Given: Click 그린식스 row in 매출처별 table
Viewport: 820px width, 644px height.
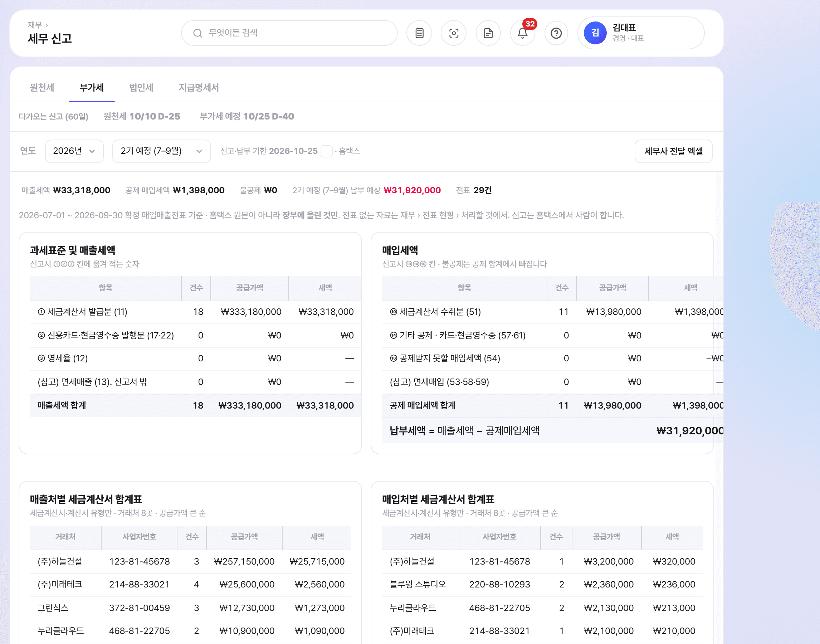Looking at the screenshot, I should point(190,608).
